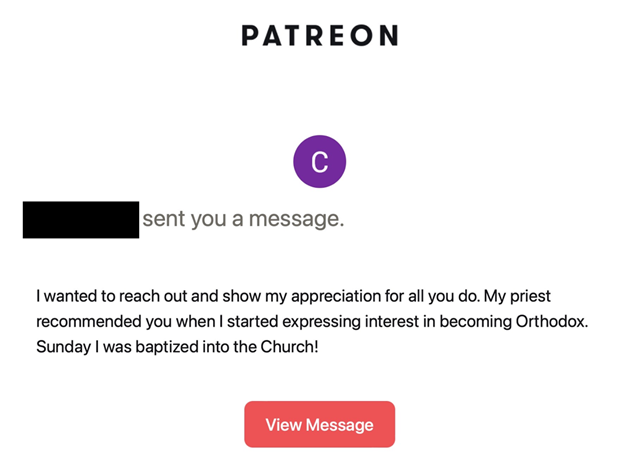
Task: Click the word "message." in the heading
Action: pos(296,219)
